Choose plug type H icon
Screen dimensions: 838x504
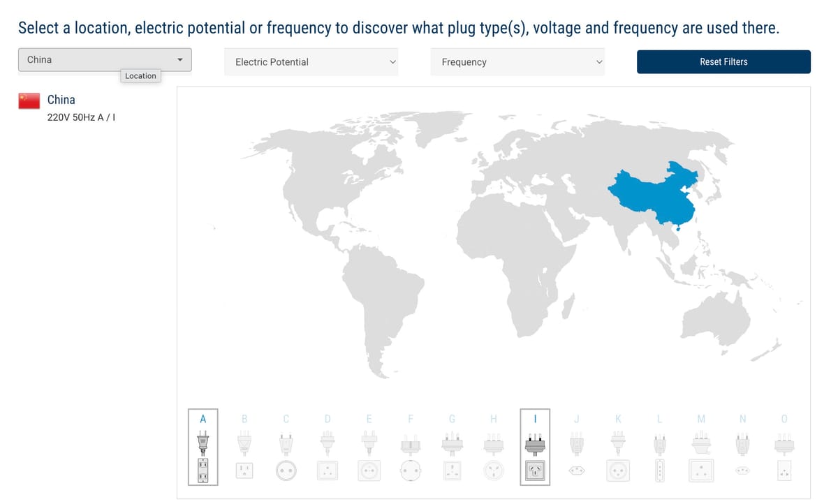494,447
